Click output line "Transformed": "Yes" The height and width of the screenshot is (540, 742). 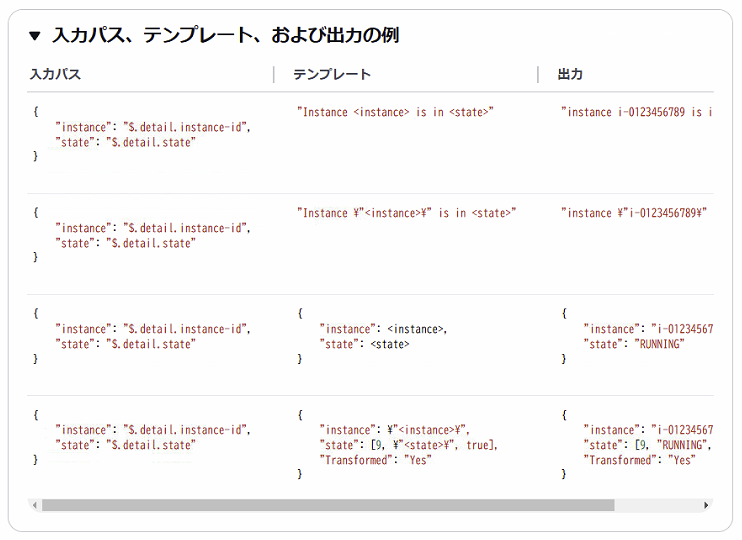click(x=639, y=460)
